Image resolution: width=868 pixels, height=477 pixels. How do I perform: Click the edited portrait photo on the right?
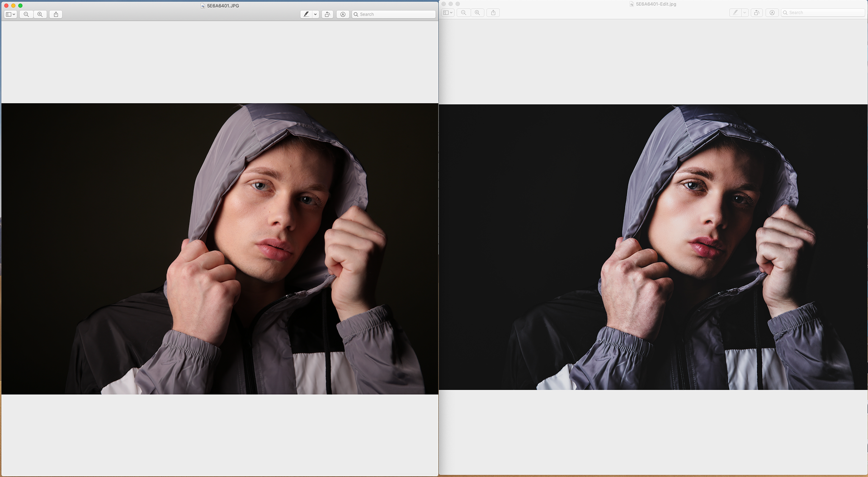(x=653, y=247)
